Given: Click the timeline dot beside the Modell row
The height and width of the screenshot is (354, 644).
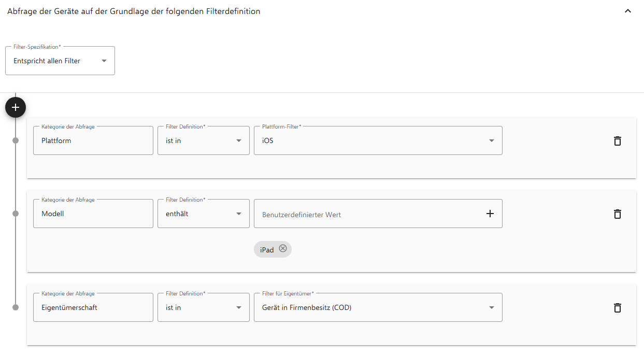Looking at the screenshot, I should [x=16, y=214].
